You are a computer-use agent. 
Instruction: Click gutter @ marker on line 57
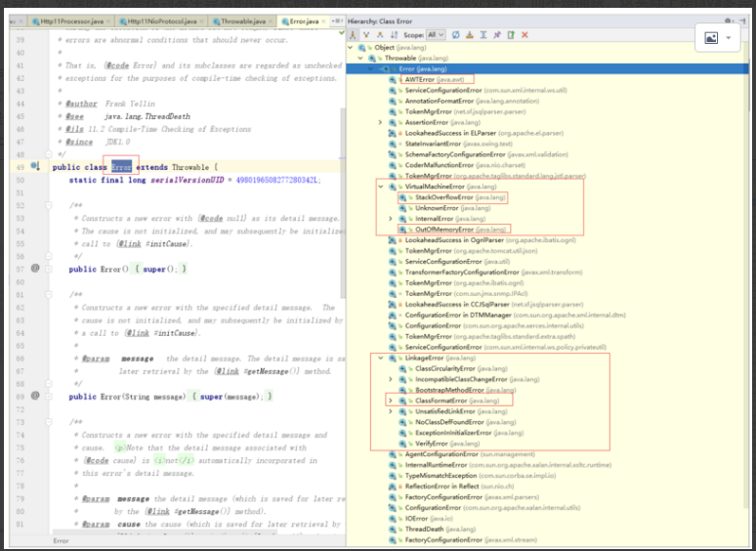35,268
